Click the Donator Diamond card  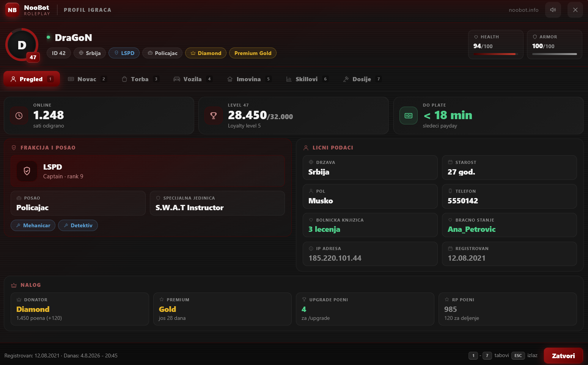80,309
